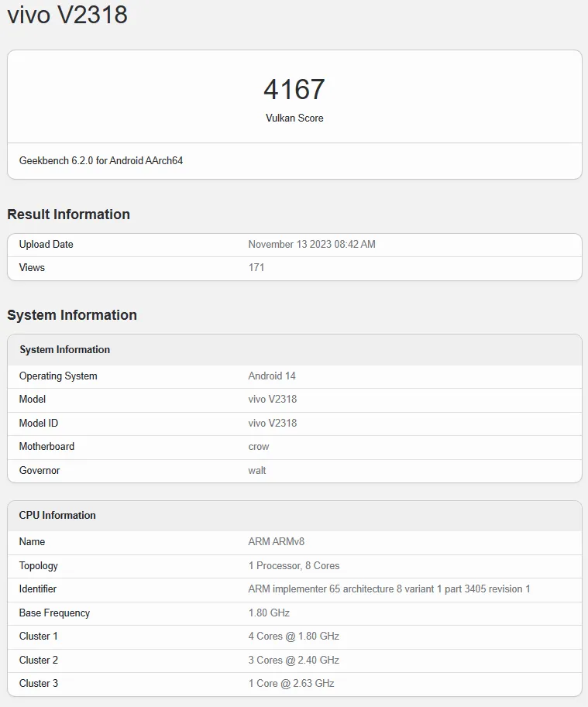Click the Topology label

(38, 566)
